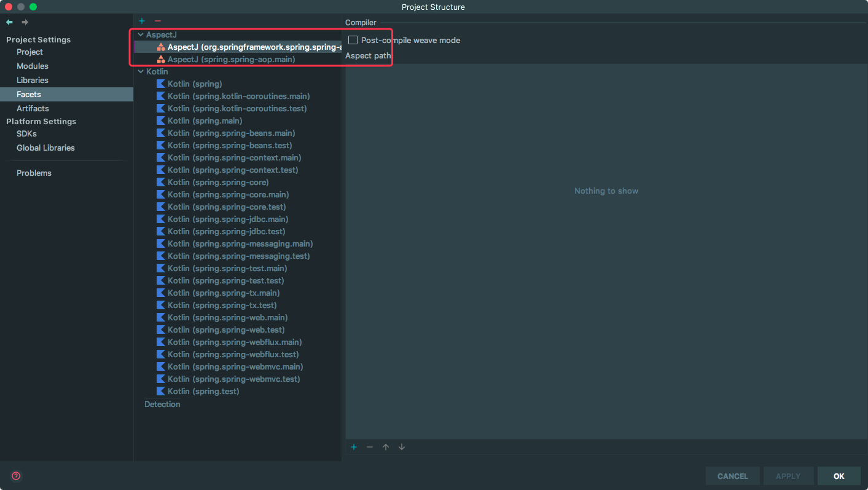This screenshot has height=490, width=868.
Task: Open Project settings section
Action: (29, 52)
